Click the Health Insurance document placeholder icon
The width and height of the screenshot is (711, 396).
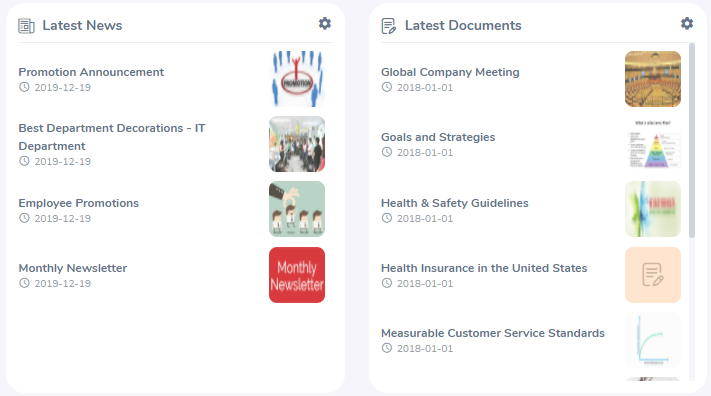click(653, 275)
